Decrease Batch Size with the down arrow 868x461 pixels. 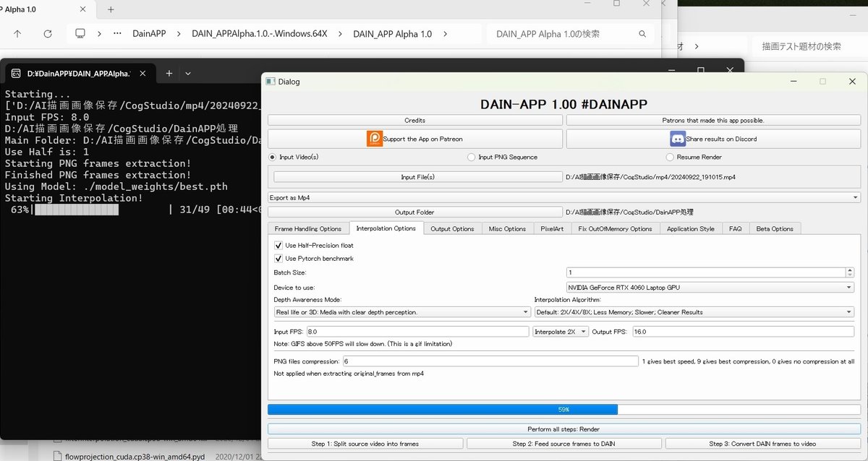[x=850, y=275]
